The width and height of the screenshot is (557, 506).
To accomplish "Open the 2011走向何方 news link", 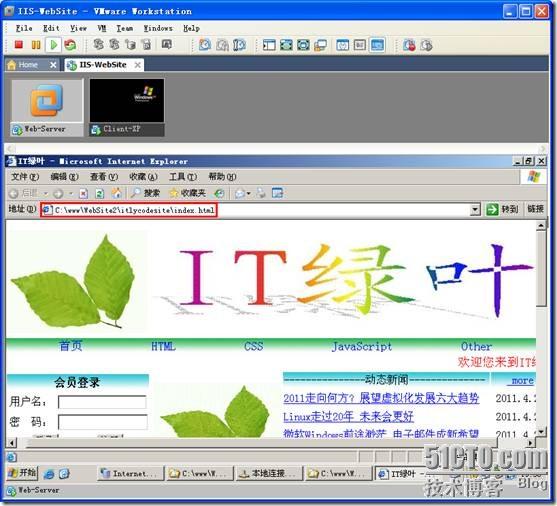I will click(381, 398).
